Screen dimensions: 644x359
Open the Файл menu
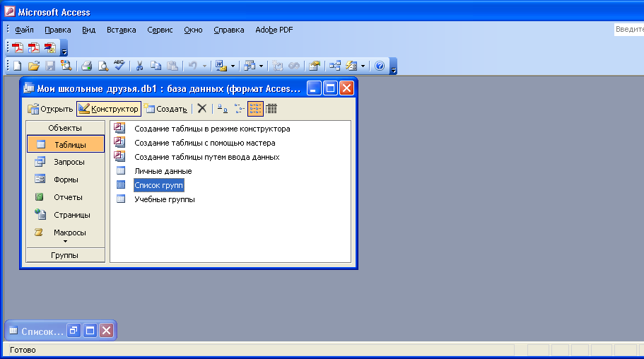(x=24, y=30)
